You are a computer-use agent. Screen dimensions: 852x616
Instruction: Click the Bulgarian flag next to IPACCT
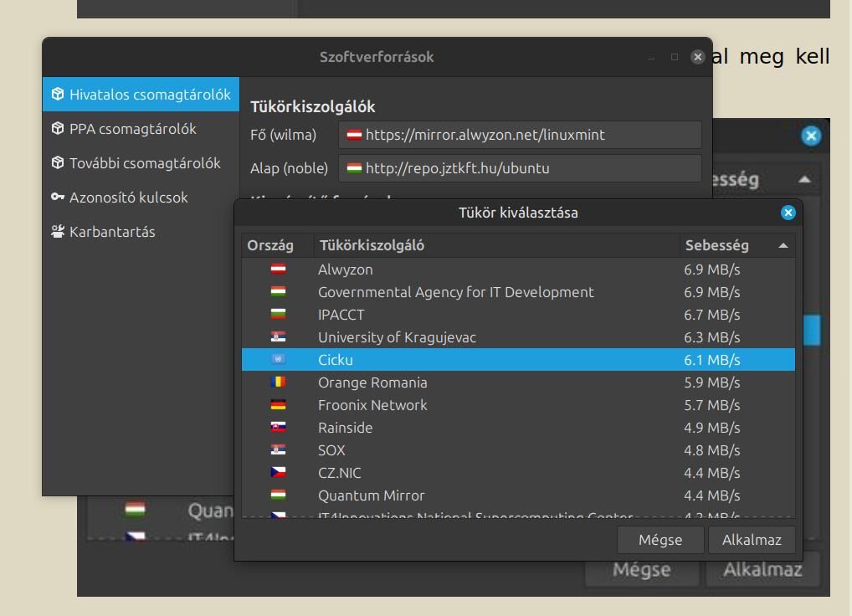point(278,314)
